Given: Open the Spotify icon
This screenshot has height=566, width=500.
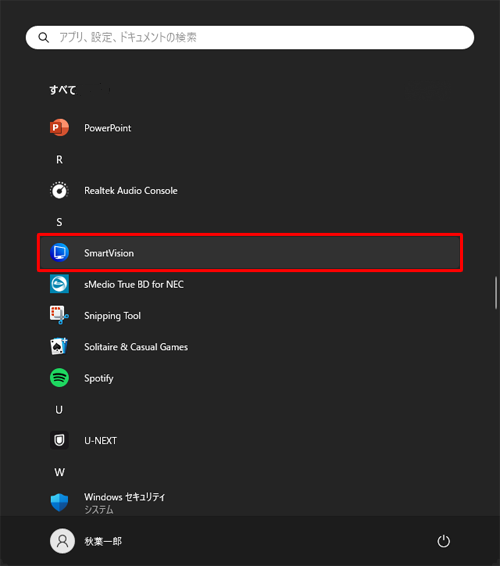Looking at the screenshot, I should [x=59, y=378].
